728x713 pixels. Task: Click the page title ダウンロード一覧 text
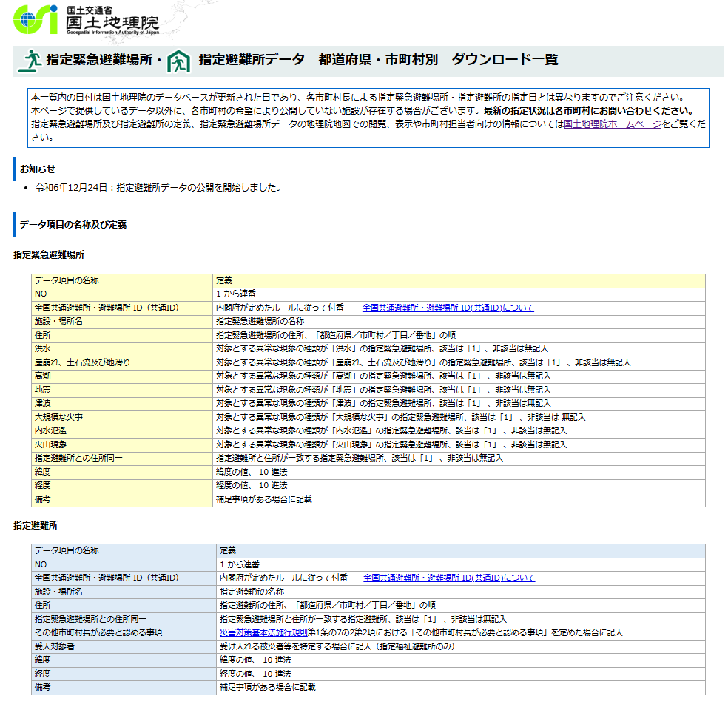pyautogui.click(x=505, y=59)
